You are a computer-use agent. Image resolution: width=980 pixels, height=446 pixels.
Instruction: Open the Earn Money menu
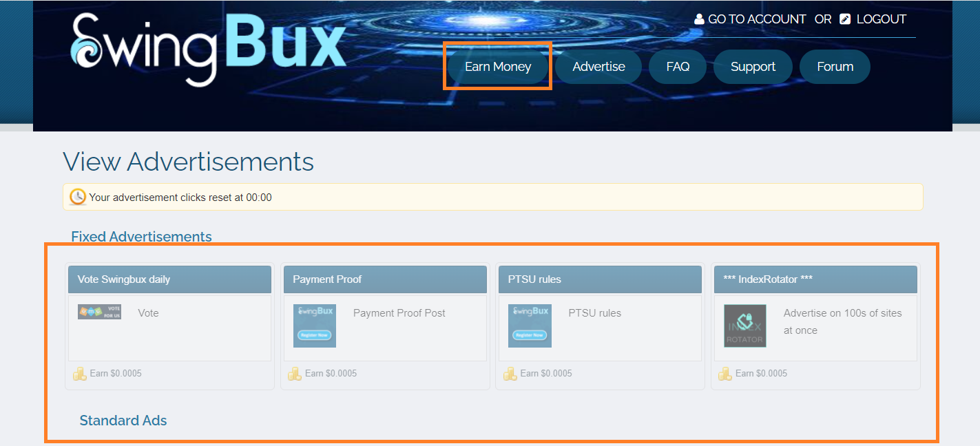point(498,67)
